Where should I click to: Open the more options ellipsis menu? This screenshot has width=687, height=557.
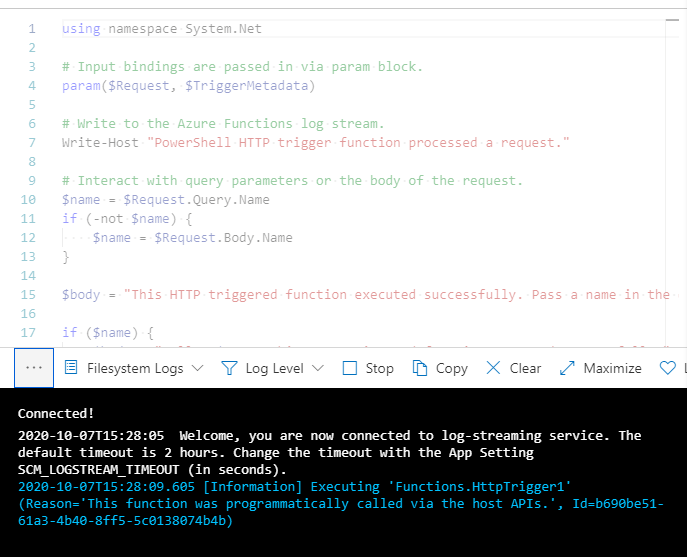(34, 368)
